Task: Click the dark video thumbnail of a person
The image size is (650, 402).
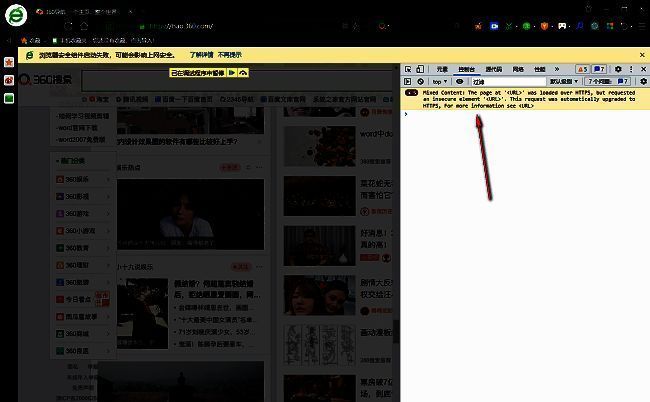Action: click(x=190, y=214)
